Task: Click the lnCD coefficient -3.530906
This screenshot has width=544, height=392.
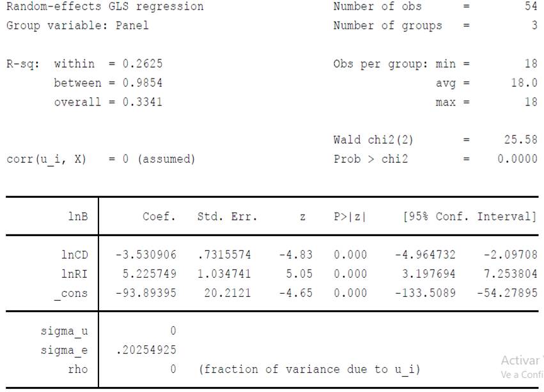Action: pyautogui.click(x=145, y=255)
